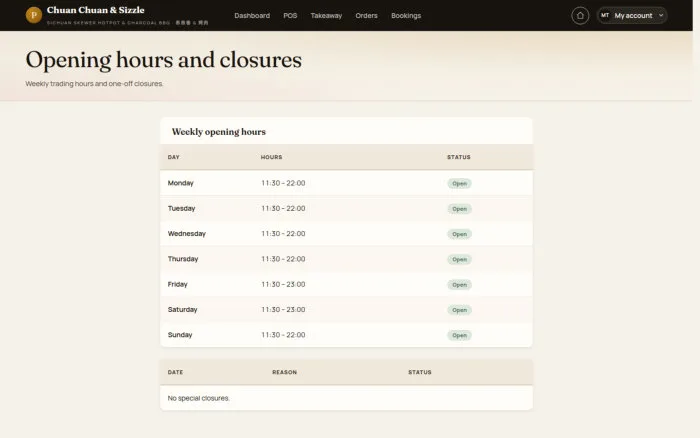Click the DATE column header in closures

175,372
